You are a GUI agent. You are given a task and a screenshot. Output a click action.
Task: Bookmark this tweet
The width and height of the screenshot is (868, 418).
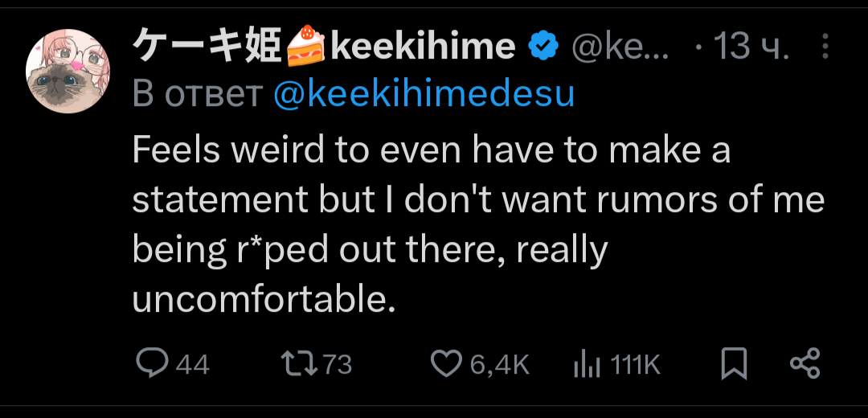(734, 364)
